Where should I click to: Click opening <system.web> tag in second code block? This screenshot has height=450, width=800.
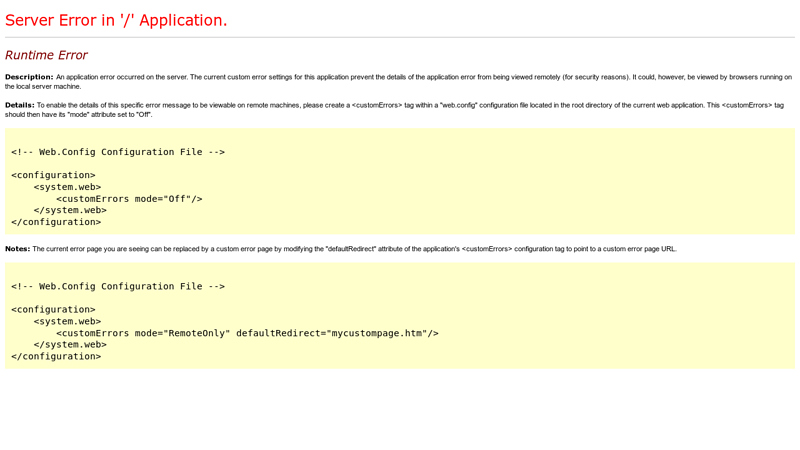[67, 321]
